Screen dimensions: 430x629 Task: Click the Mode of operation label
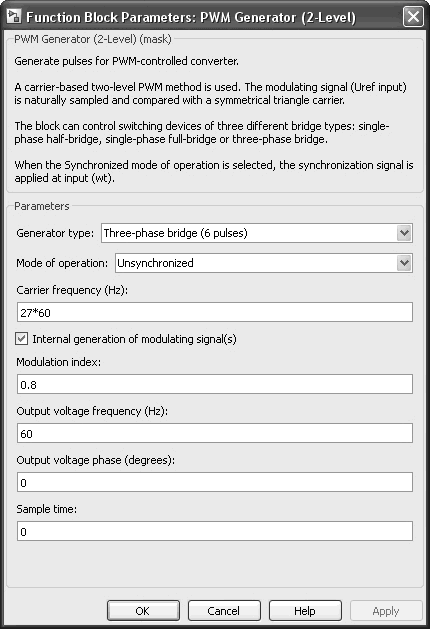coord(62,263)
